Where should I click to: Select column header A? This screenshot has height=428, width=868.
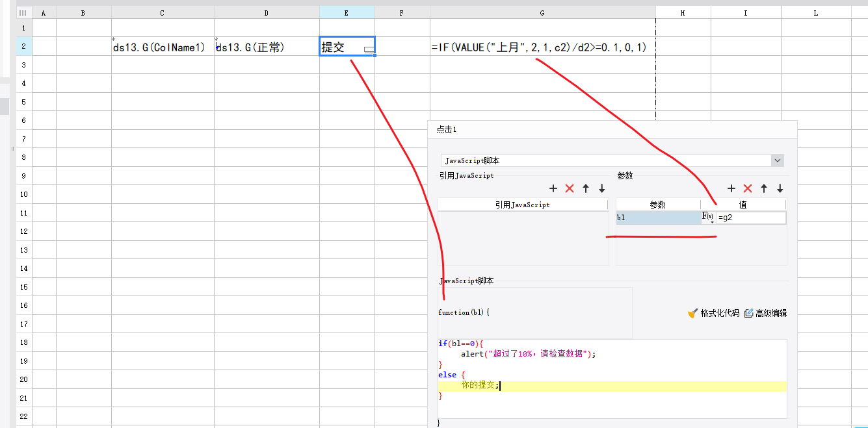tap(44, 12)
